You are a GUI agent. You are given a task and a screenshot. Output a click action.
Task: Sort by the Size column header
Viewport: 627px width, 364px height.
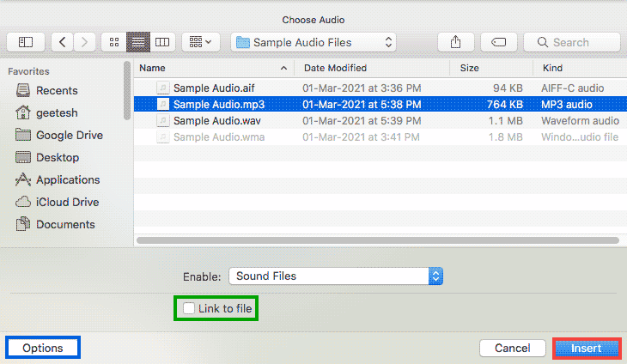pyautogui.click(x=491, y=68)
